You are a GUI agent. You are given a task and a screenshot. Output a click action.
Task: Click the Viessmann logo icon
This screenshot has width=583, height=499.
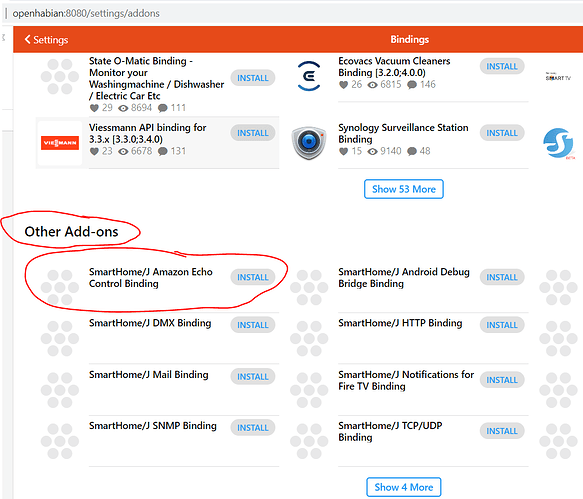[60, 143]
